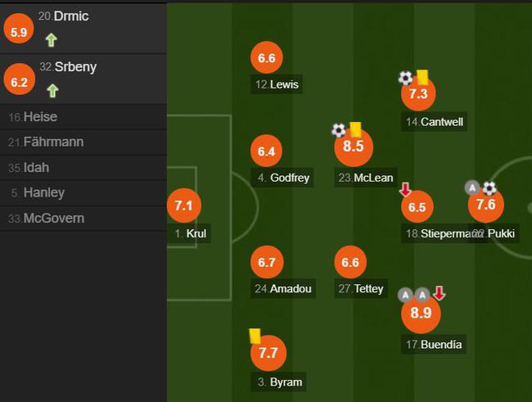Open the 12. Lewis player label
Image resolution: width=532 pixels, height=402 pixels.
point(277,84)
